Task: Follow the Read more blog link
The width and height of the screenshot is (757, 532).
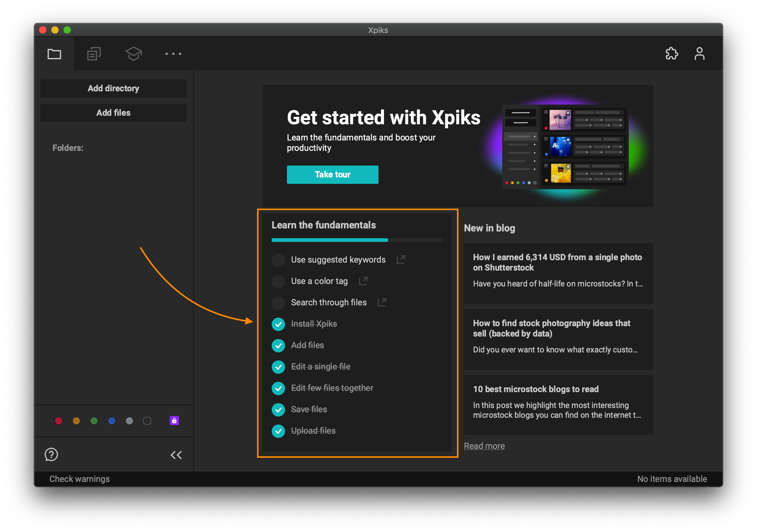Action: pos(484,446)
